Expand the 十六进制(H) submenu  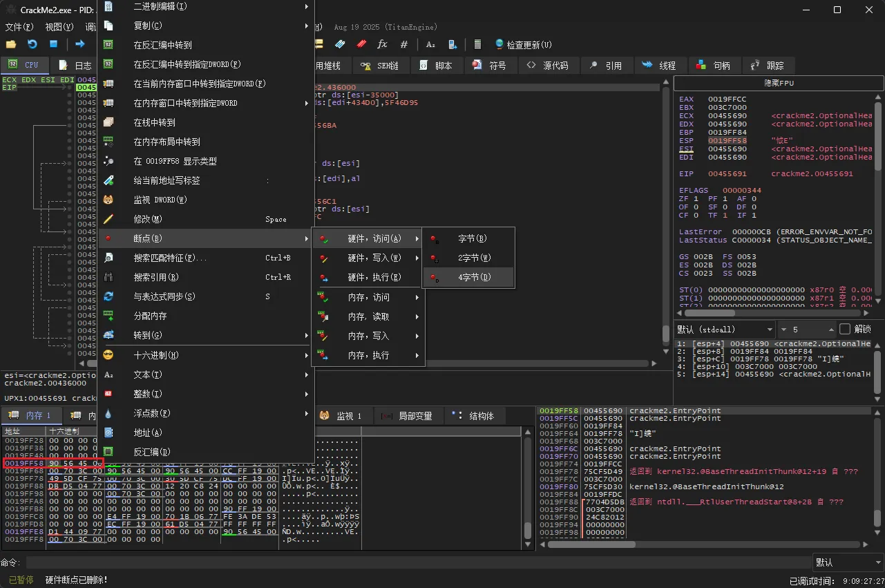pos(206,355)
